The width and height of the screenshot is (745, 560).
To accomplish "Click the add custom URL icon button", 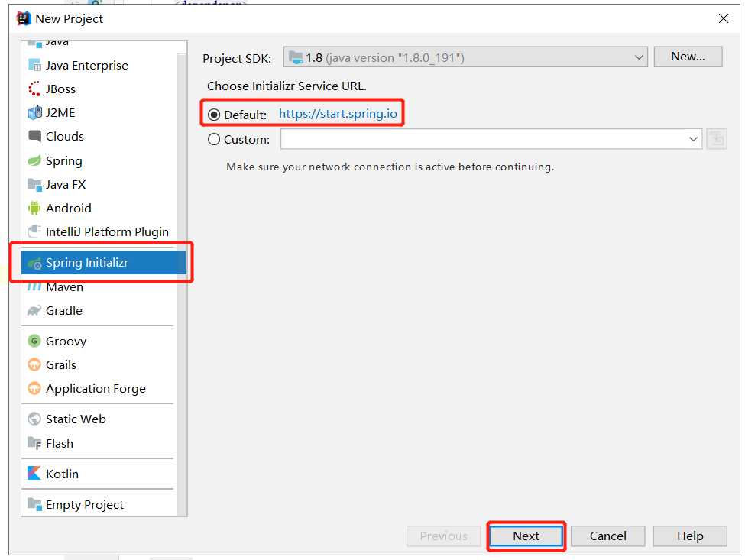I will point(717,139).
